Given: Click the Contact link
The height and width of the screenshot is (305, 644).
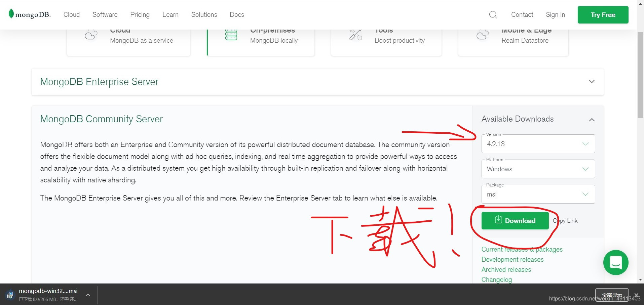Looking at the screenshot, I should pos(522,15).
